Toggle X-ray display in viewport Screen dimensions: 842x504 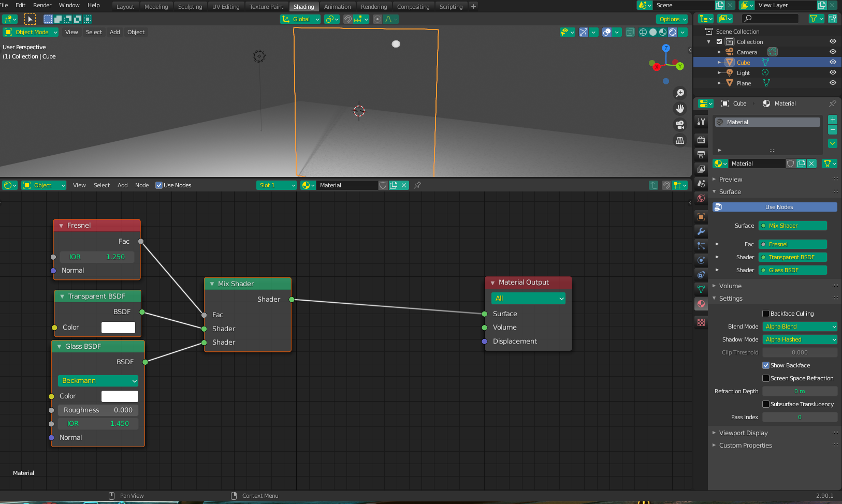(630, 32)
